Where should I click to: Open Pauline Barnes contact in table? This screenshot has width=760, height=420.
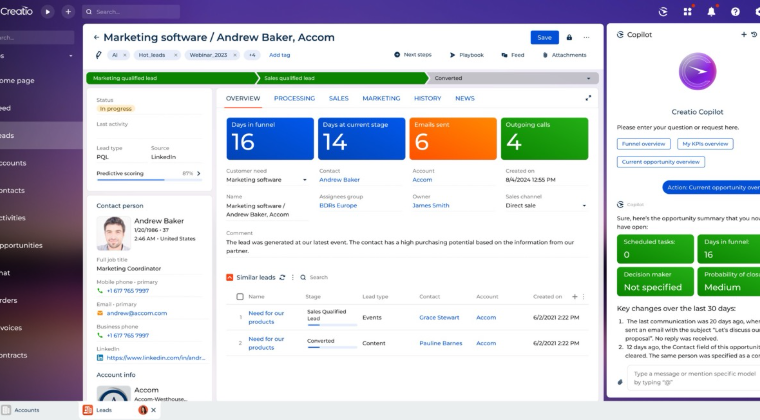441,343
